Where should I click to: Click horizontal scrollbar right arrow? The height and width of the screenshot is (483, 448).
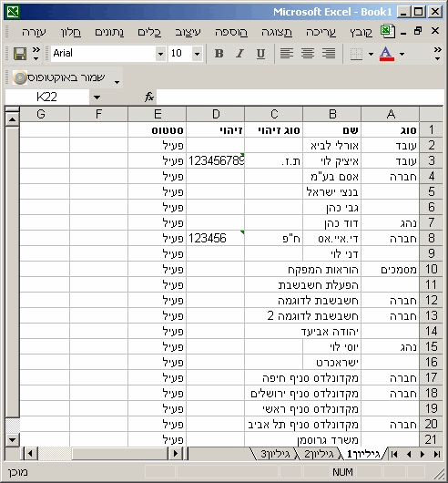click(x=176, y=454)
